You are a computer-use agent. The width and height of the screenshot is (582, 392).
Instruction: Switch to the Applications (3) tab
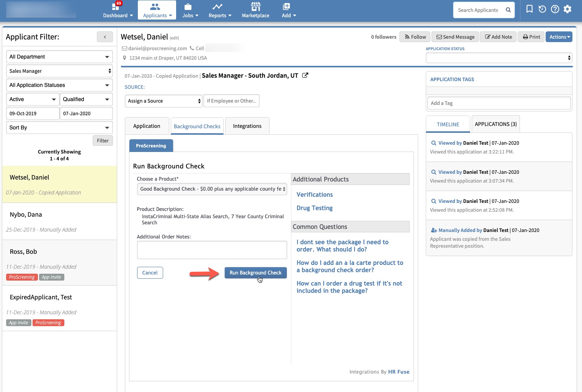click(x=495, y=124)
